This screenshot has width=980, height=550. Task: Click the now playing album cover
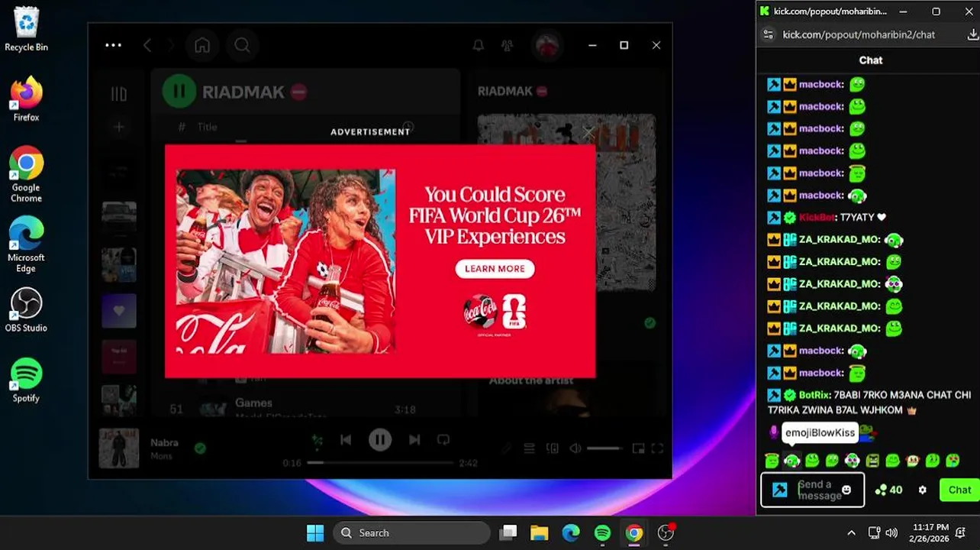[x=119, y=448]
